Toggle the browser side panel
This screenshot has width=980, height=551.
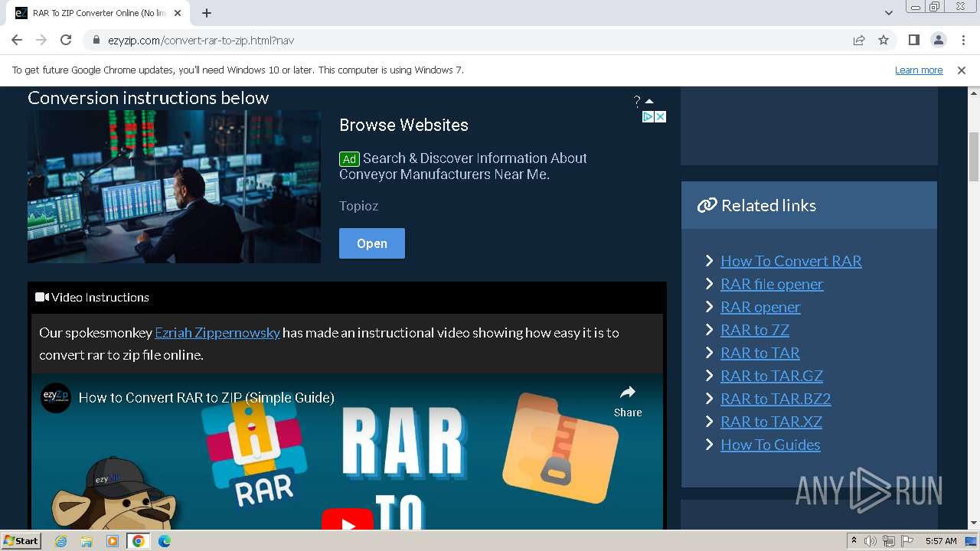913,40
